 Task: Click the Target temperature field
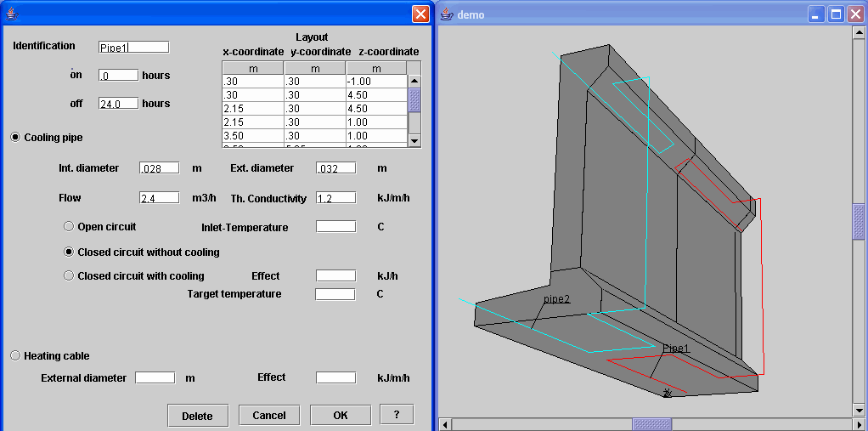coord(335,294)
